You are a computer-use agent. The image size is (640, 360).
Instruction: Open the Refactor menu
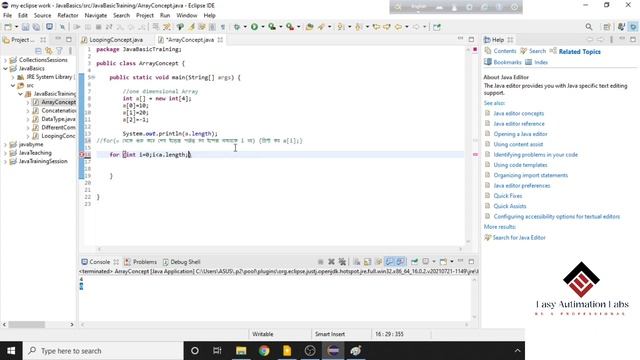point(68,15)
